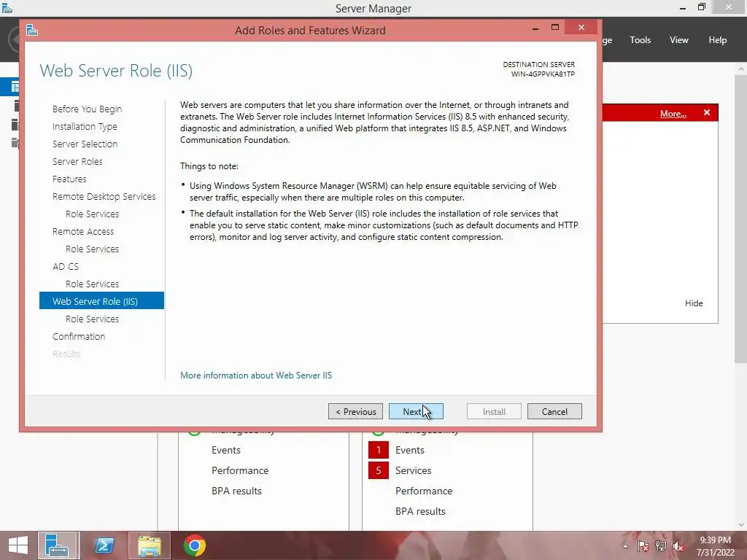Open the taskbar clock showing 9:39 PM
Image resolution: width=747 pixels, height=560 pixels.
coord(716,546)
